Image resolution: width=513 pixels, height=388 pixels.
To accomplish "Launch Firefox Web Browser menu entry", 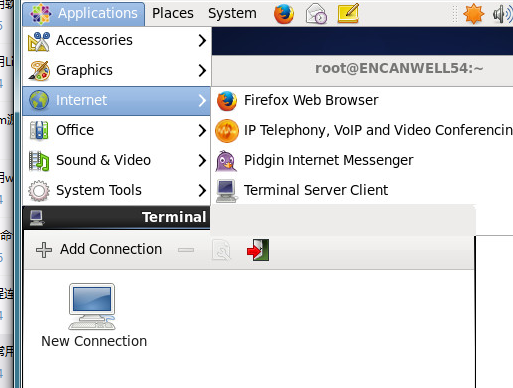I will [362, 100].
